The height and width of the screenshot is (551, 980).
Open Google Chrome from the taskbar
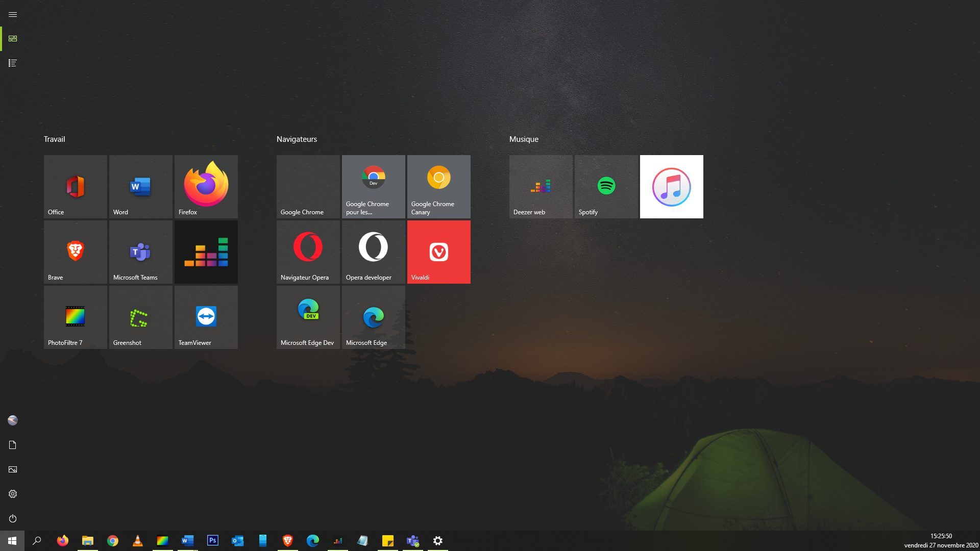click(112, 541)
